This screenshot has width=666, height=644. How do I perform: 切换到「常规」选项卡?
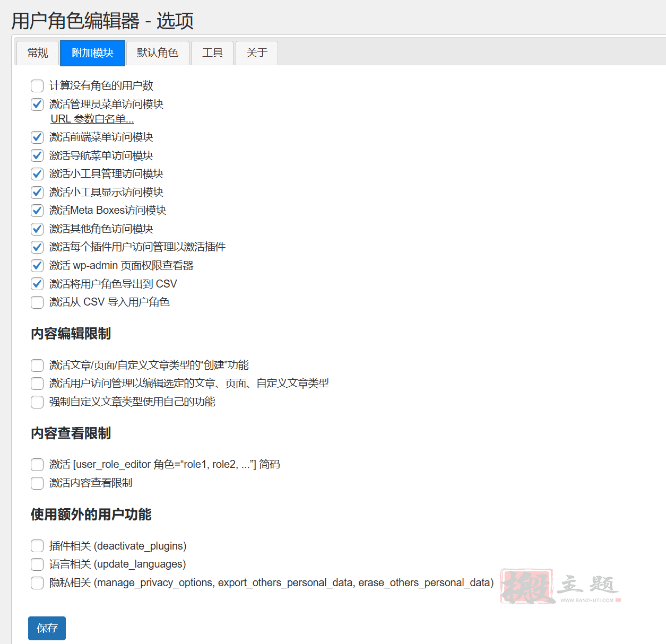coord(37,53)
